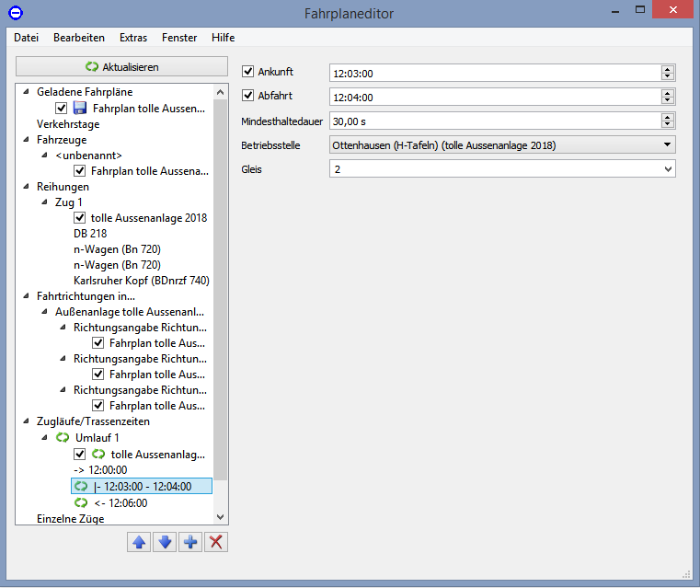Click the app icon in title bar
This screenshot has width=700, height=588.
point(15,13)
